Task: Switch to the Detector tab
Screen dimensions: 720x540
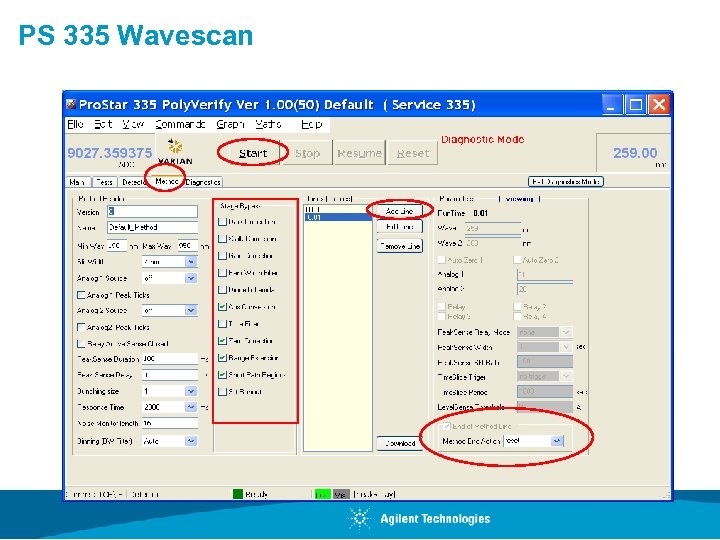Action: click(x=133, y=182)
